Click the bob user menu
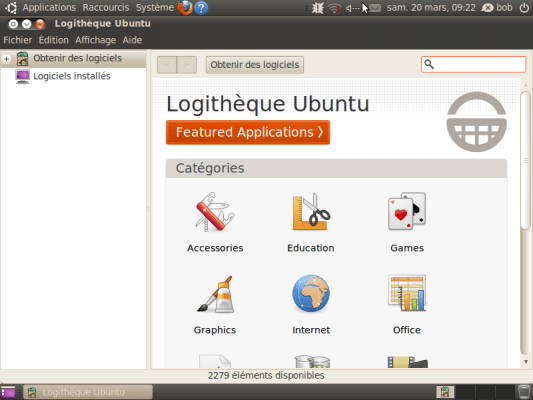Image resolution: width=533 pixels, height=400 pixels. pyautogui.click(x=504, y=7)
